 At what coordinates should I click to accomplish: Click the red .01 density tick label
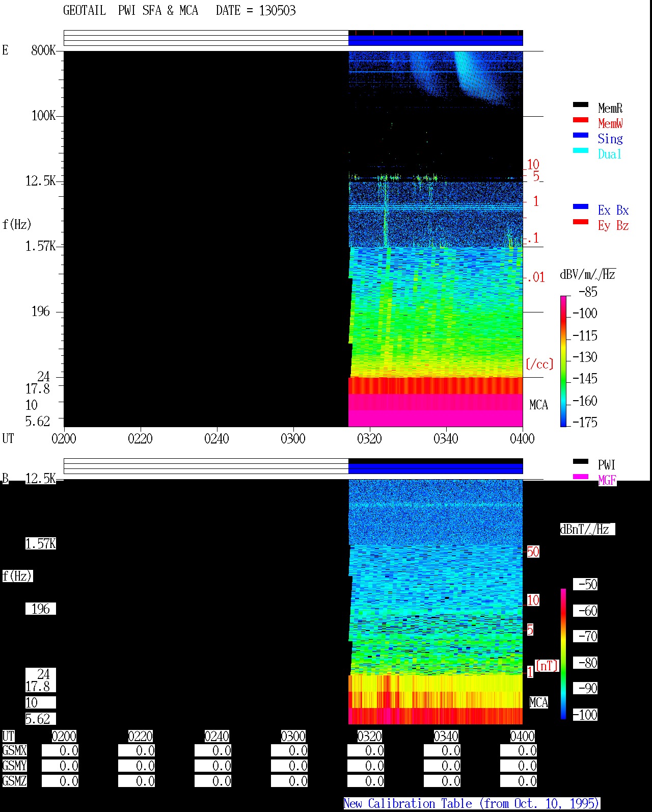click(535, 277)
